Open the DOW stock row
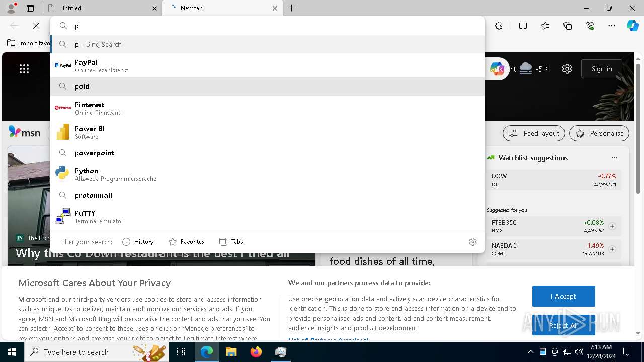The height and width of the screenshot is (362, 644). tap(553, 180)
